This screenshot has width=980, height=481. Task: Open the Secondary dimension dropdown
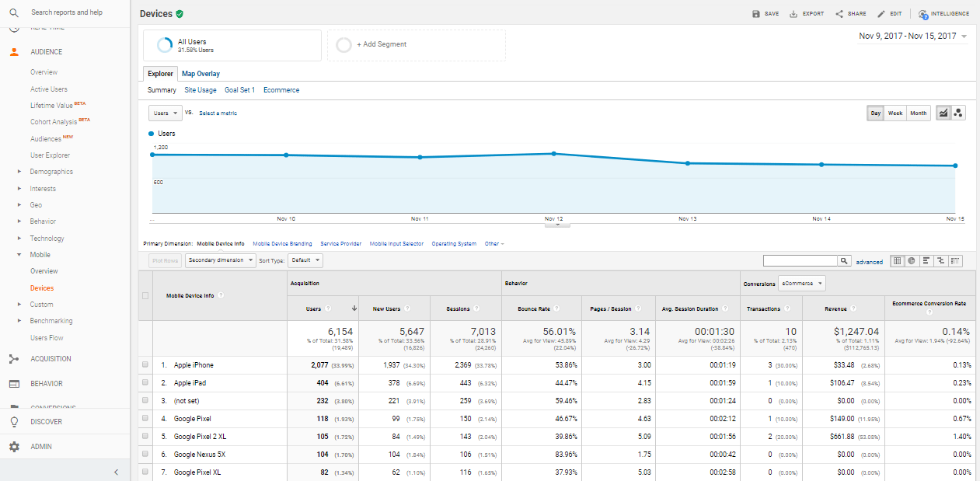point(221,260)
